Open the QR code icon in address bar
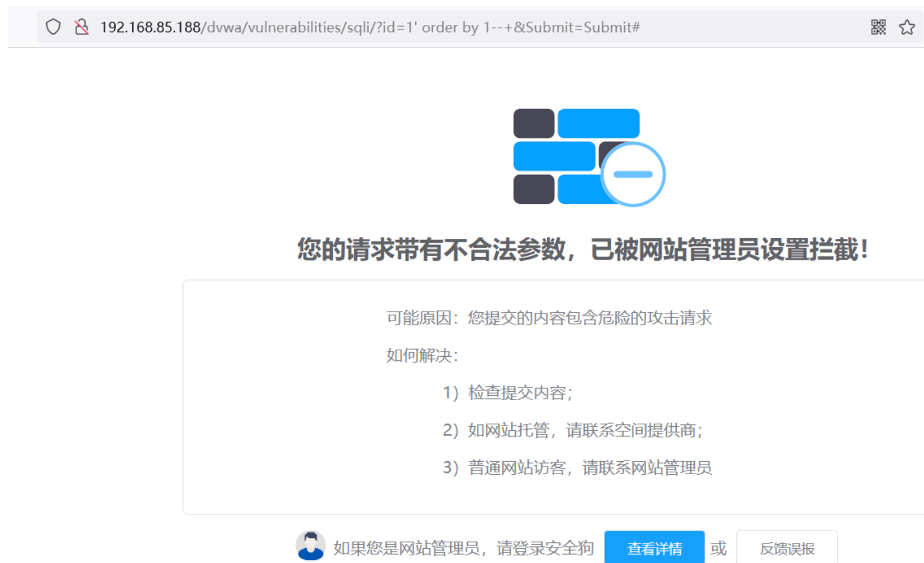The width and height of the screenshot is (924, 563). click(878, 27)
